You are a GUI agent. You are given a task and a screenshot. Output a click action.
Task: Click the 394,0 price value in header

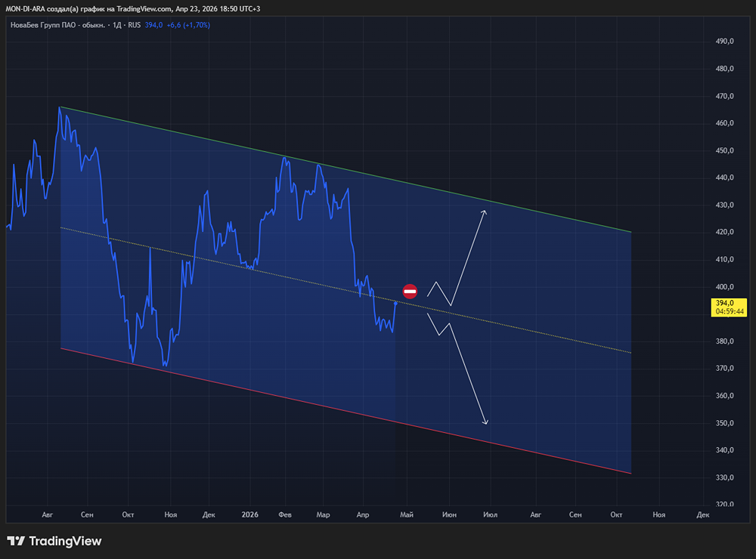click(153, 25)
